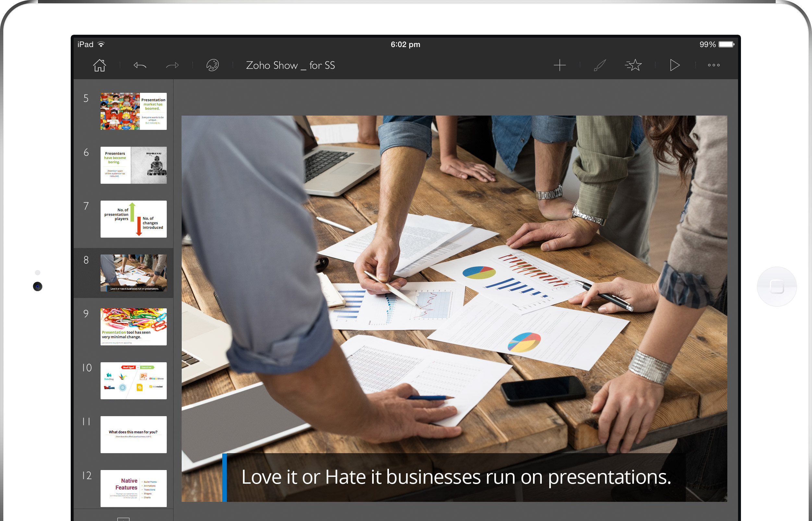This screenshot has height=521, width=812.
Task: Select slide 8 thumbnail in panel
Action: pyautogui.click(x=133, y=273)
